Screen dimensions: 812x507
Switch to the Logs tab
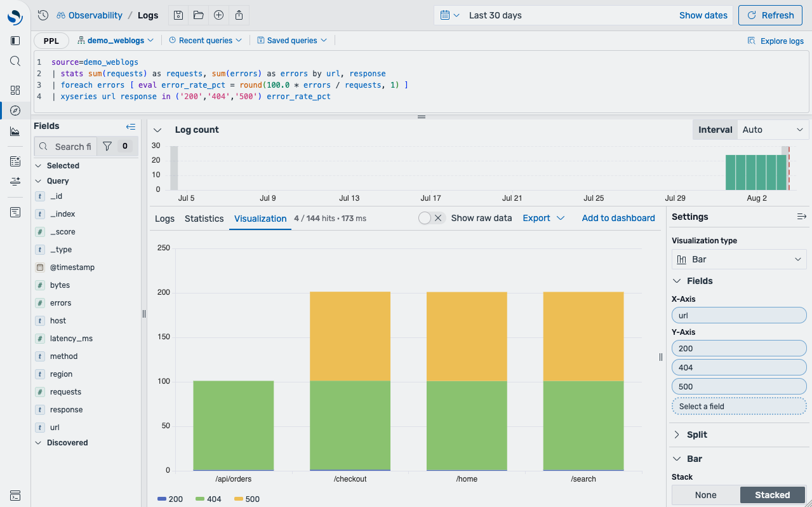pos(164,219)
